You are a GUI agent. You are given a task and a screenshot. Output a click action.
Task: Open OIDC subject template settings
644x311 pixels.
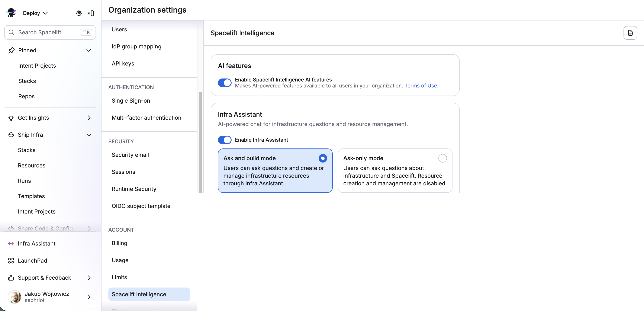pos(141,206)
